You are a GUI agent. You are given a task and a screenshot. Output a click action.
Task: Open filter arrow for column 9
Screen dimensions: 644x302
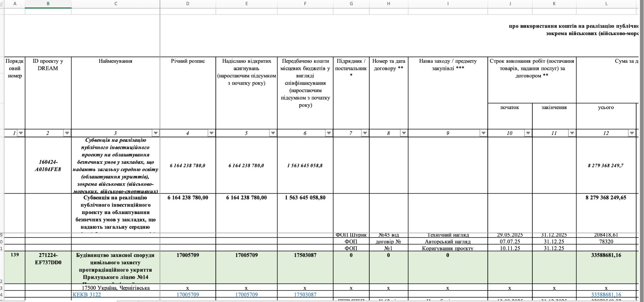[x=483, y=133]
